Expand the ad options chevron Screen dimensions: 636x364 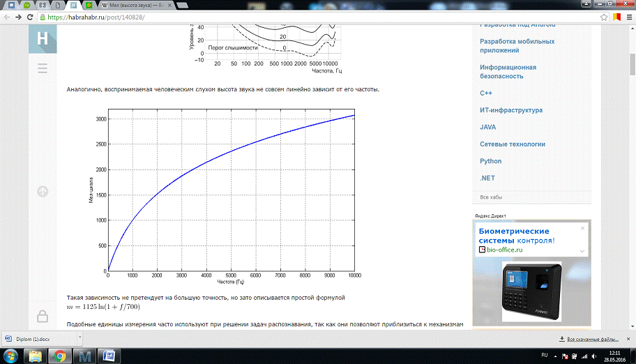click(582, 251)
